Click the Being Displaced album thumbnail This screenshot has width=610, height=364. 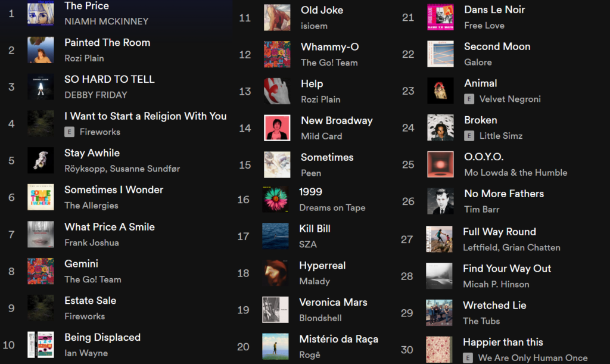coord(41,344)
